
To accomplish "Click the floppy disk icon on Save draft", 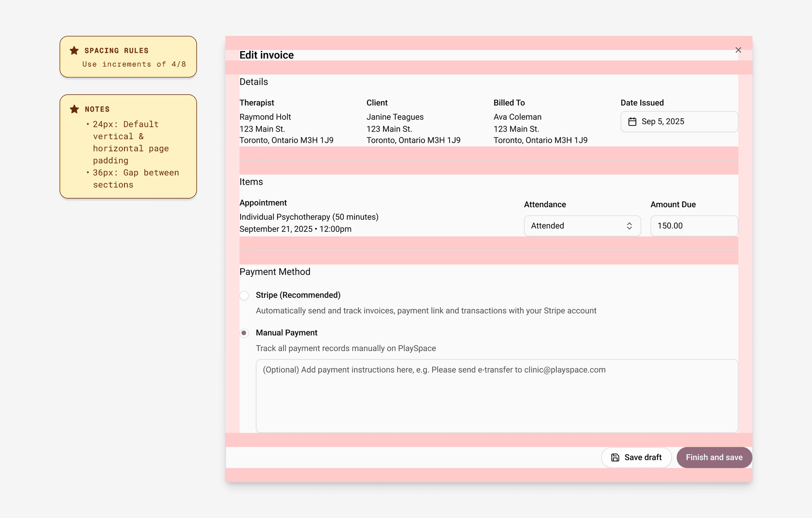I will pos(615,457).
